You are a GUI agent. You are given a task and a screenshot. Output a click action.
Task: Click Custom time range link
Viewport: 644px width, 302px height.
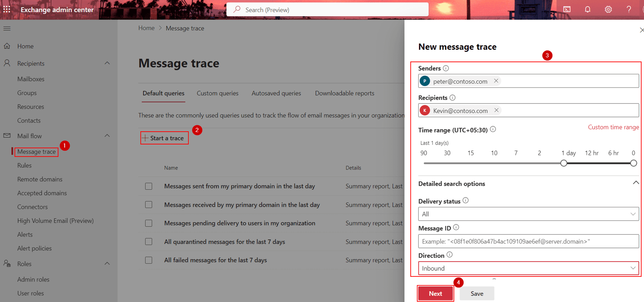click(x=613, y=127)
